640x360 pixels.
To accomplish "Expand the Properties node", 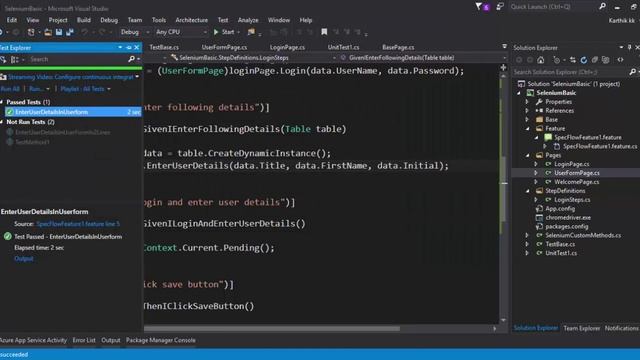I will click(527, 102).
